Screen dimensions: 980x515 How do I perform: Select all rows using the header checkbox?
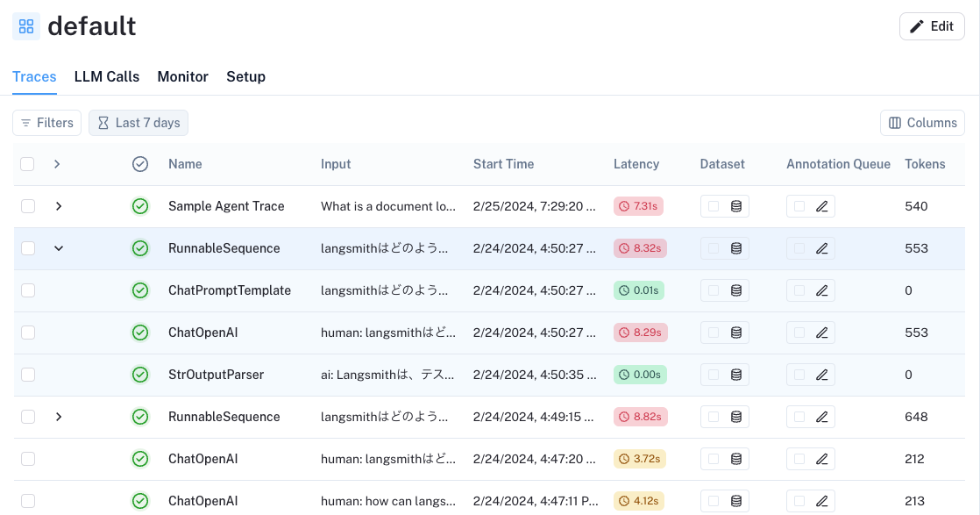(27, 164)
